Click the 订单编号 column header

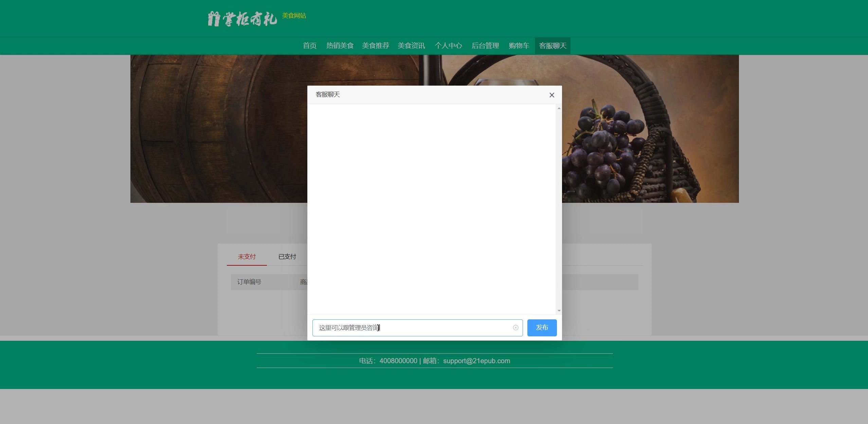coord(249,282)
